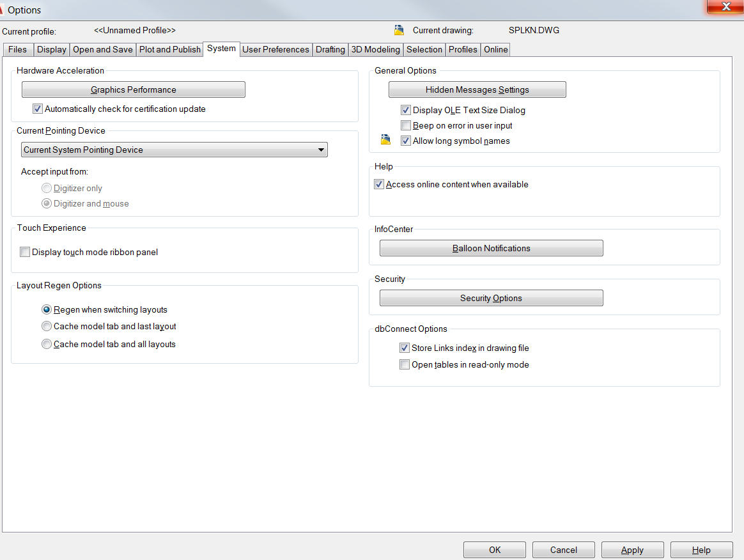Screen dimensions: 744x560
Task: Click the drawing file icon beside Current drawing
Action: [x=399, y=29]
